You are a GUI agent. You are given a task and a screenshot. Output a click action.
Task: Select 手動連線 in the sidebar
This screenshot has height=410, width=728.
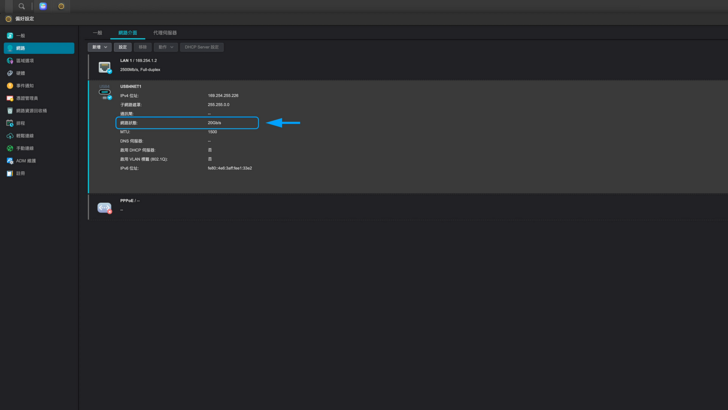coord(25,148)
